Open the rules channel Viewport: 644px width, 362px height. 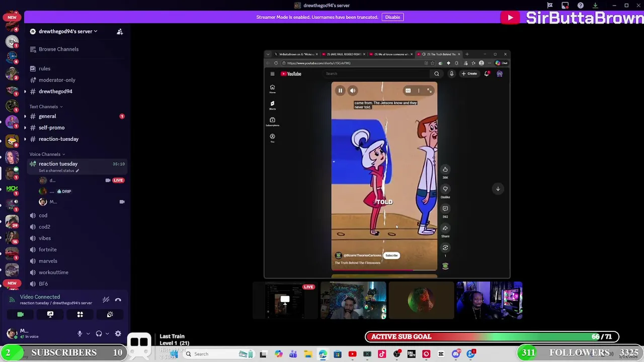44,68
